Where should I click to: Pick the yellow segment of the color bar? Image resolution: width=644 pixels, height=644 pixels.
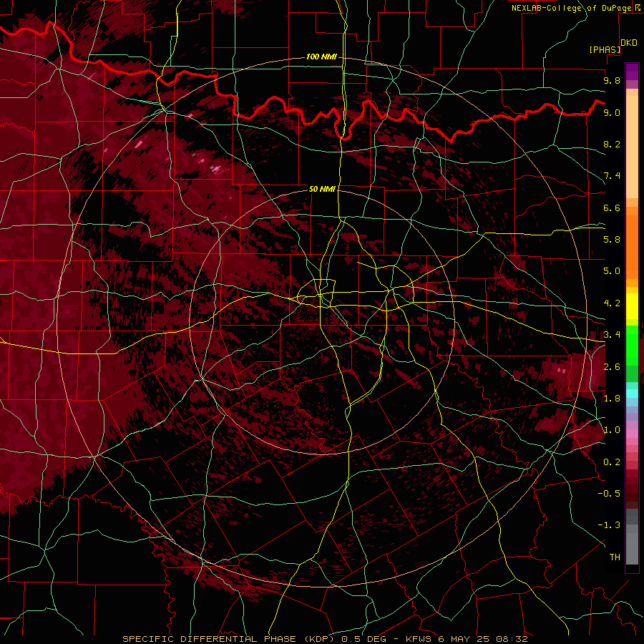click(x=632, y=306)
